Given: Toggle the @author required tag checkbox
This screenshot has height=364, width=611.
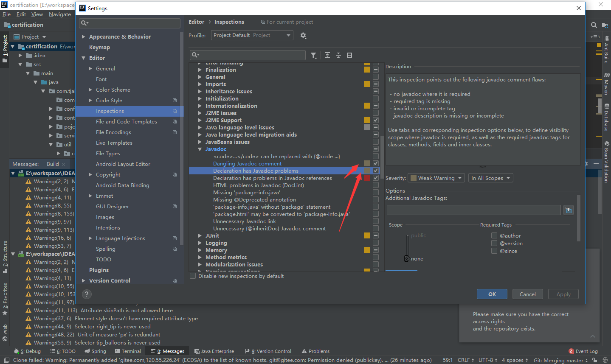Looking at the screenshot, I should pos(494,235).
